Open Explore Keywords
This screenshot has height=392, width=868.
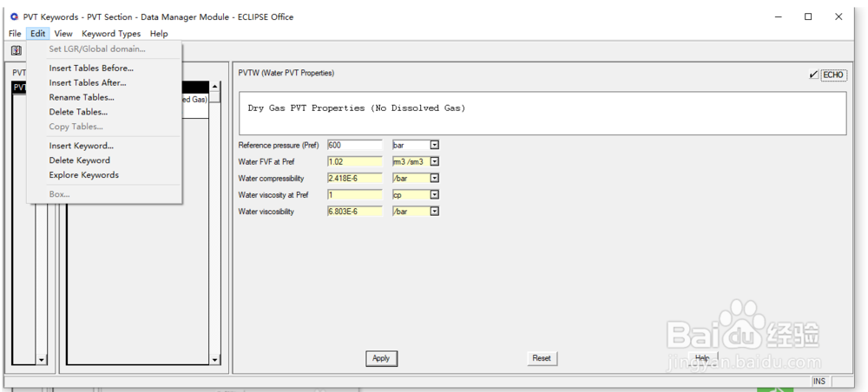[83, 174]
